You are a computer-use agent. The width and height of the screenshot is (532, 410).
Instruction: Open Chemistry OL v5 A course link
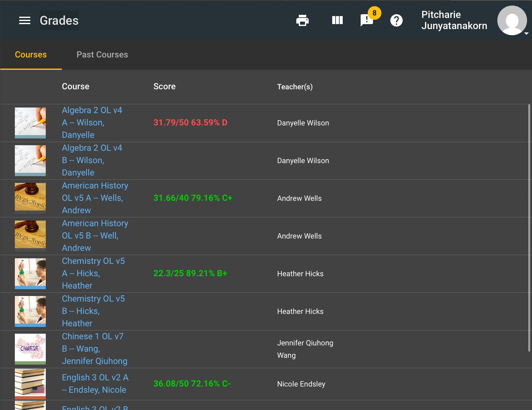(93, 273)
